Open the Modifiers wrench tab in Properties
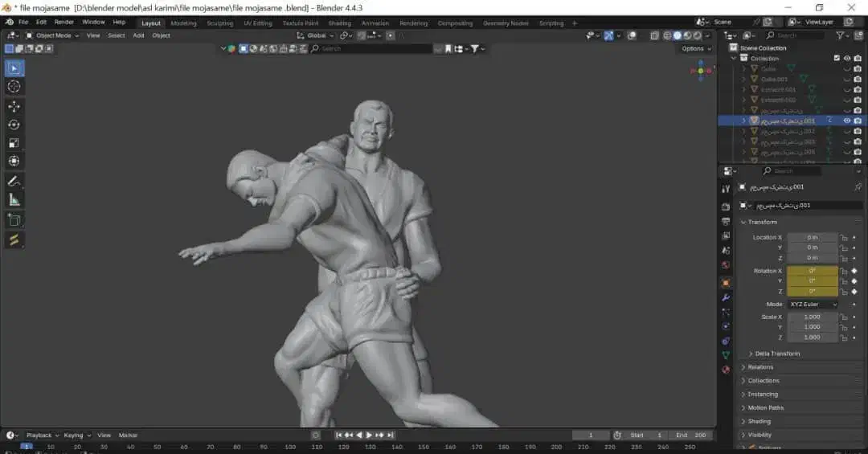This screenshot has height=454, width=868. click(726, 297)
